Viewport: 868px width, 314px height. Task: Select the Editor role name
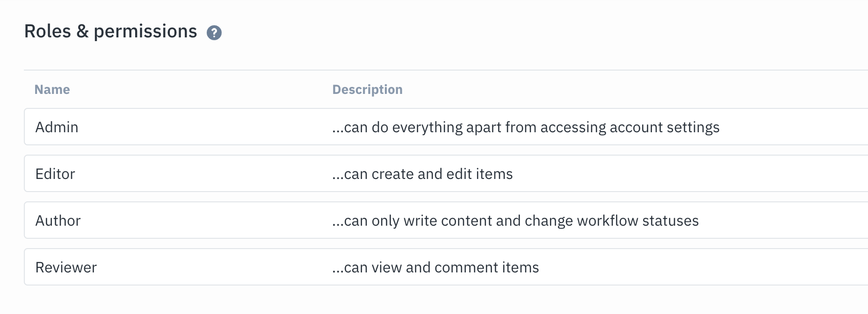tap(55, 174)
